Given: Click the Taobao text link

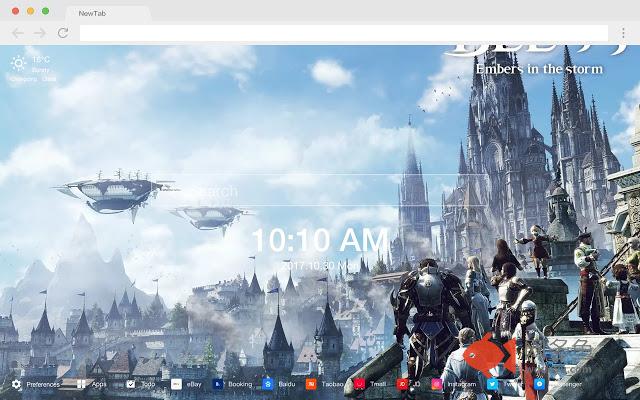Looking at the screenshot, I should [x=332, y=384].
